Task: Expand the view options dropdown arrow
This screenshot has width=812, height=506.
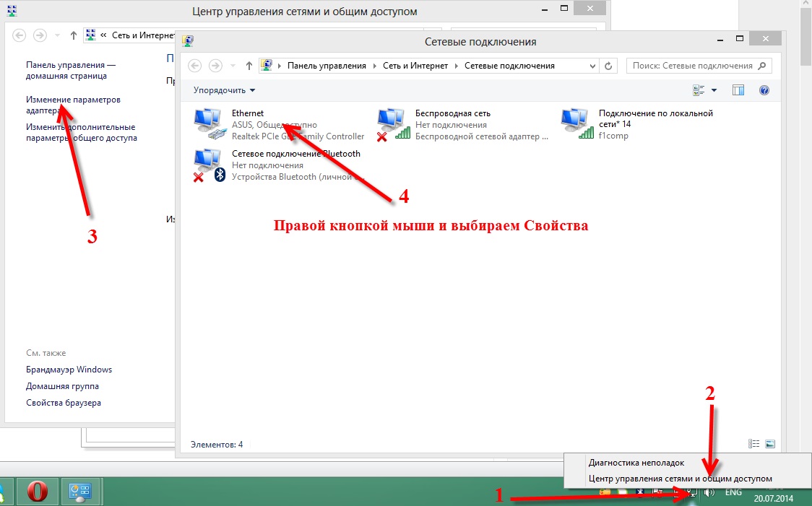Action: (714, 90)
